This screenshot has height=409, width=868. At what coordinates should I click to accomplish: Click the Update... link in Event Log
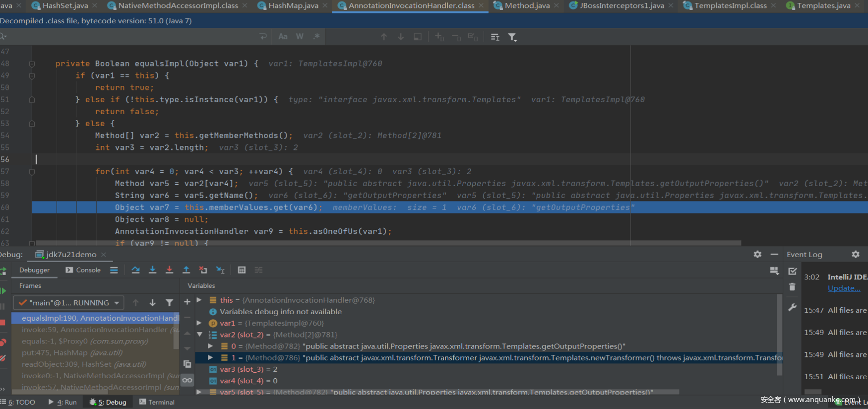pyautogui.click(x=844, y=288)
